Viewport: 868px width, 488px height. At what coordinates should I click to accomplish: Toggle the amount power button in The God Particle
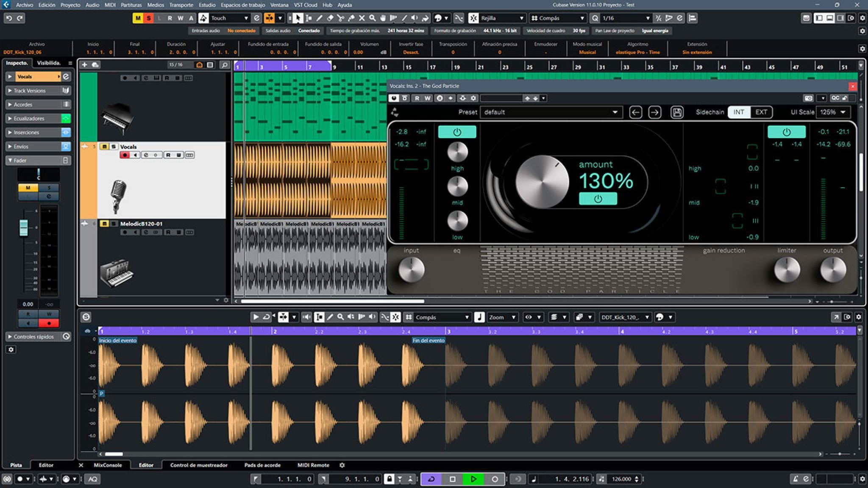(x=598, y=199)
